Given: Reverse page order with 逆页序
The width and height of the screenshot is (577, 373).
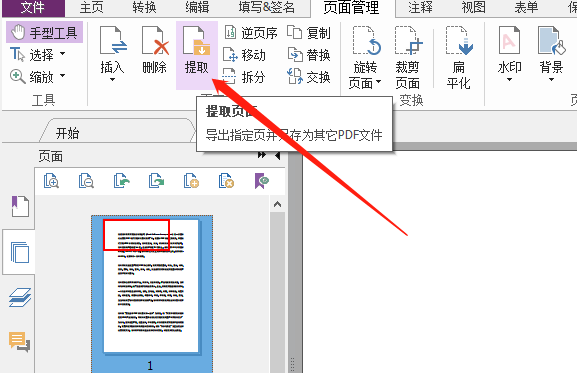Looking at the screenshot, I should pyautogui.click(x=251, y=33).
